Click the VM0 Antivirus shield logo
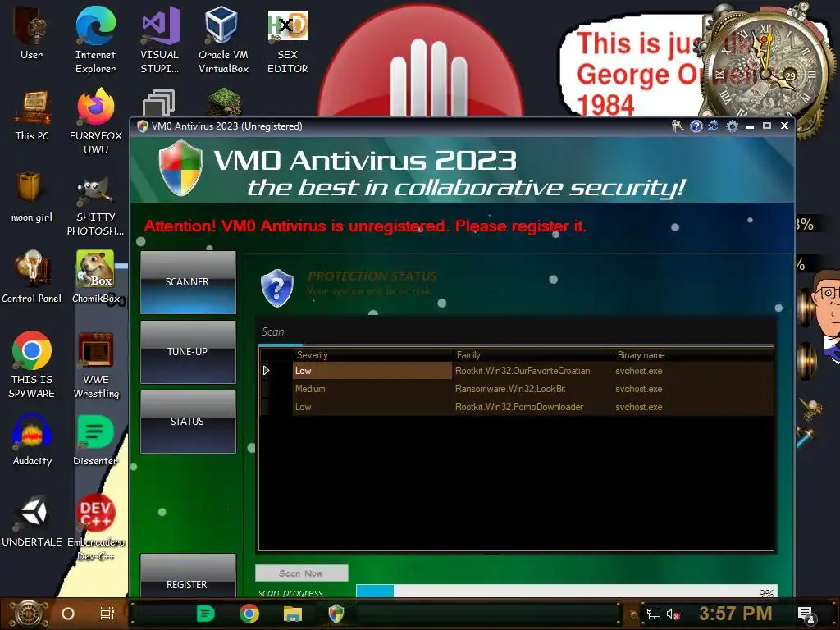The image size is (840, 630). [x=180, y=168]
